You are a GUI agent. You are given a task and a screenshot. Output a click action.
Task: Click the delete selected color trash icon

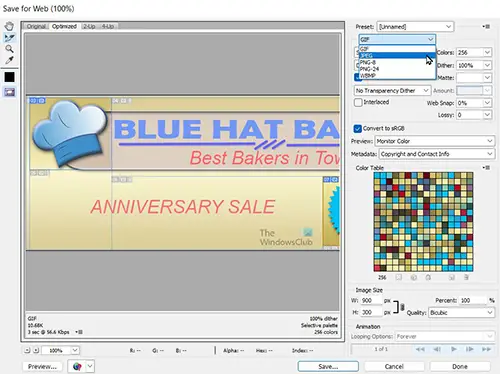[466, 277]
